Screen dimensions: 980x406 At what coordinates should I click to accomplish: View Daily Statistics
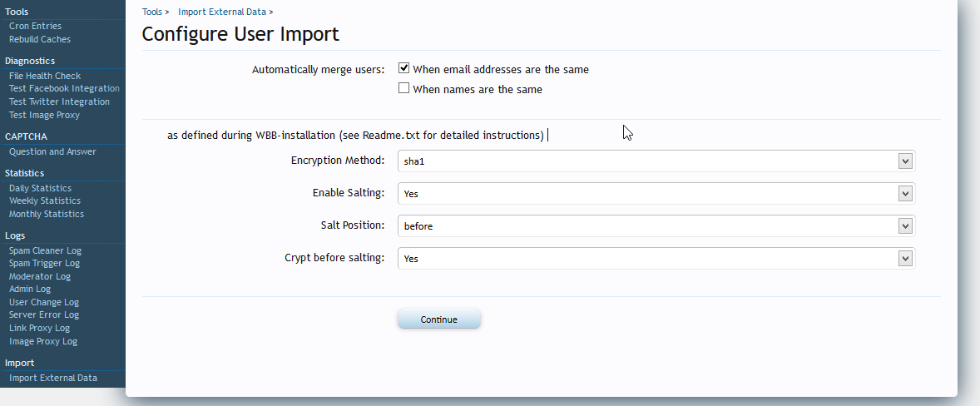(40, 188)
